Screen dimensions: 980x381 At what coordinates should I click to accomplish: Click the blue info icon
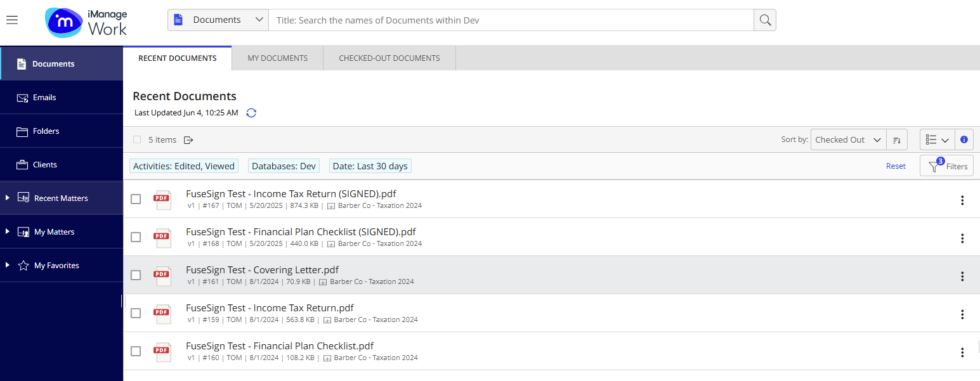coord(964,139)
